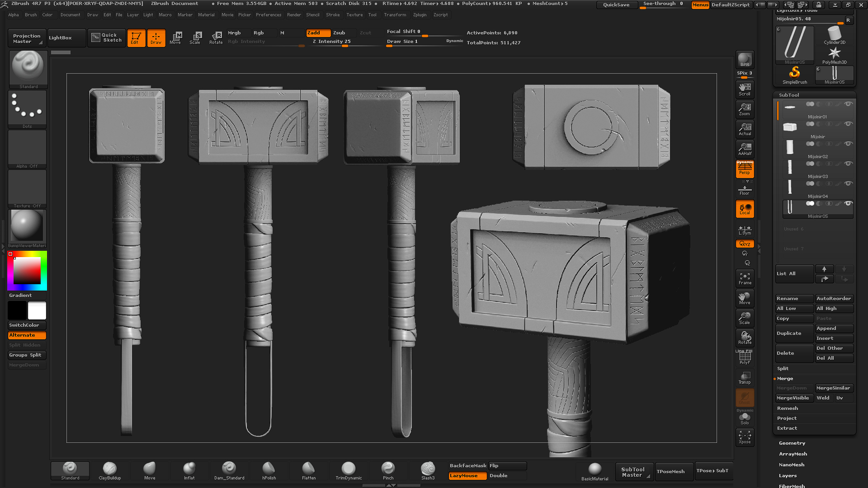The width and height of the screenshot is (868, 488).
Task: Toggle Local transformations button
Action: (745, 209)
